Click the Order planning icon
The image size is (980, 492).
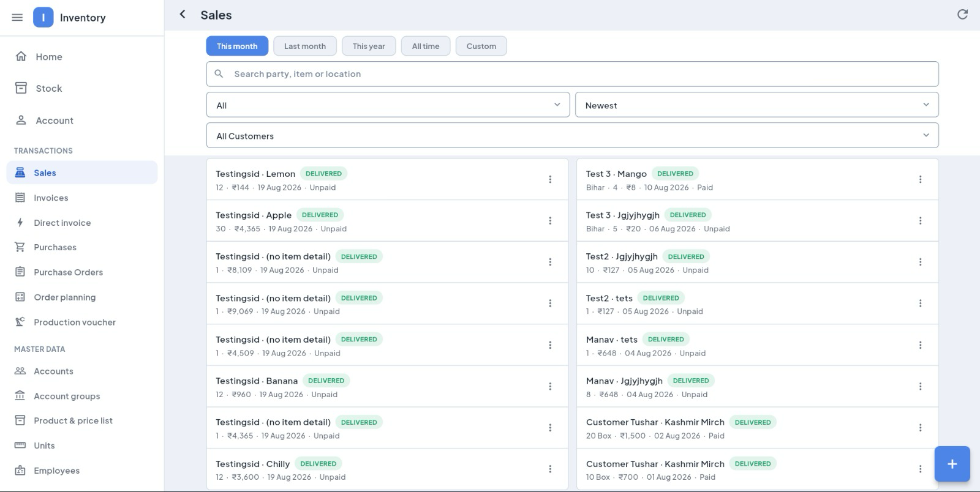[20, 297]
